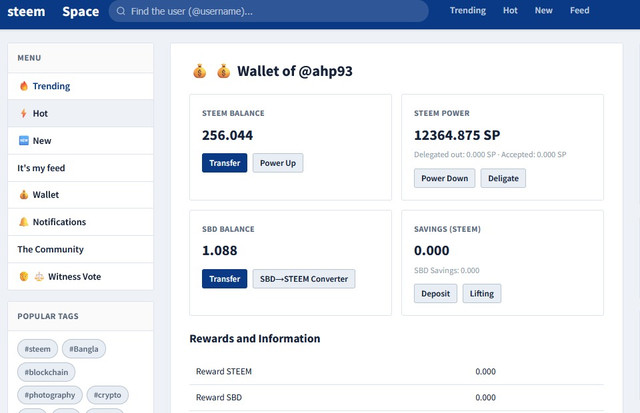The height and width of the screenshot is (413, 640).
Task: Select New in the sidebar menu
Action: (80, 140)
